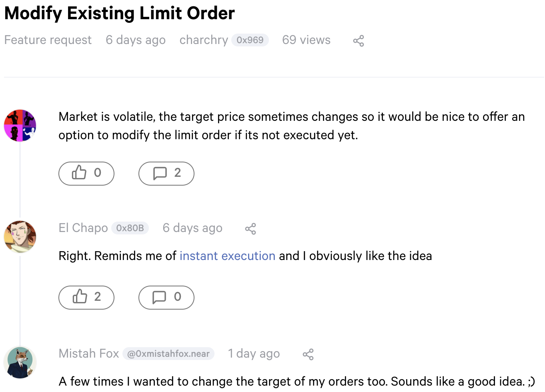Open El Chapo's profile name
Image resolution: width=545 pixels, height=392 pixels.
point(83,228)
